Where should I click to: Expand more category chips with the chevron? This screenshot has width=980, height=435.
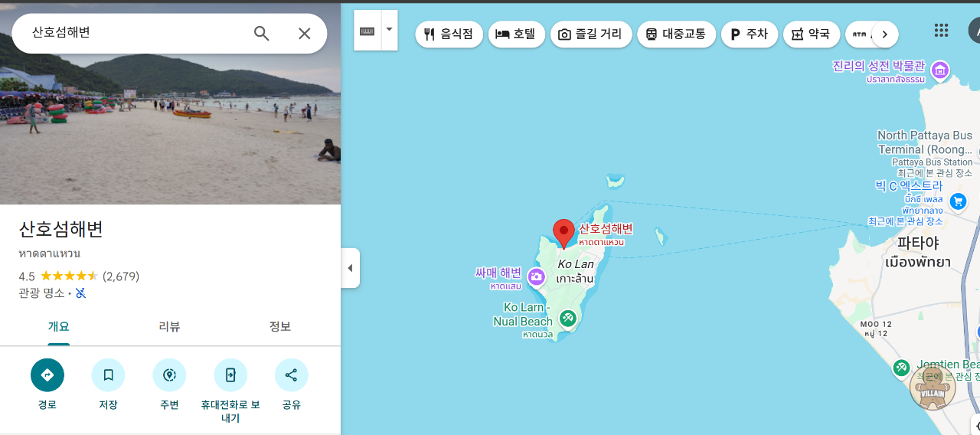885,34
